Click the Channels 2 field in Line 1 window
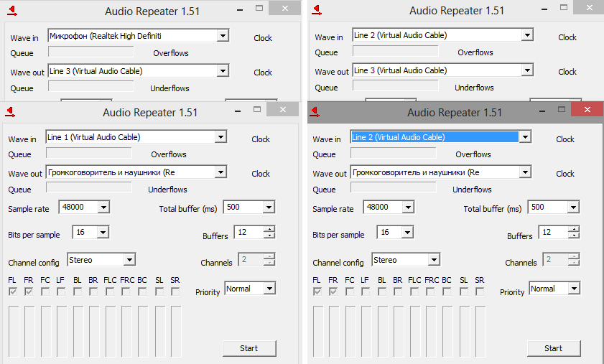 pos(251,260)
